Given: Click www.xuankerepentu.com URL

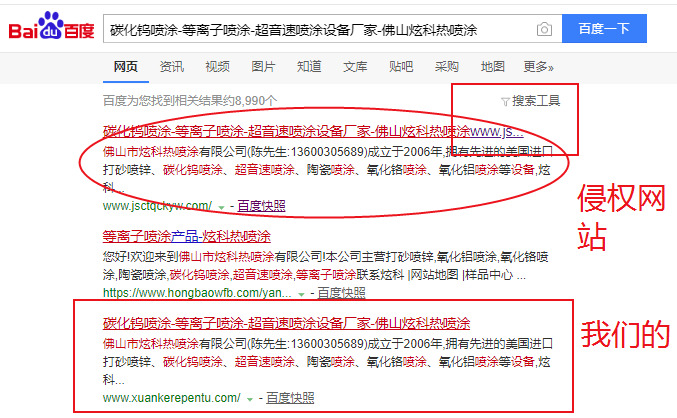Looking at the screenshot, I should click(171, 398).
